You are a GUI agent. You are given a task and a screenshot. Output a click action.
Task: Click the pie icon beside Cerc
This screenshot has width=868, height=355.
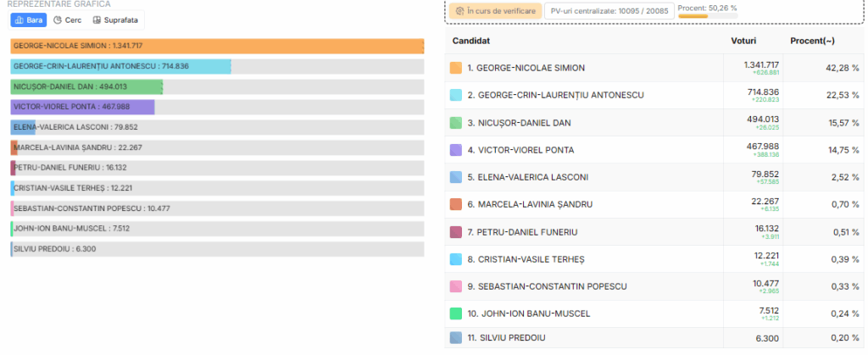tap(57, 19)
